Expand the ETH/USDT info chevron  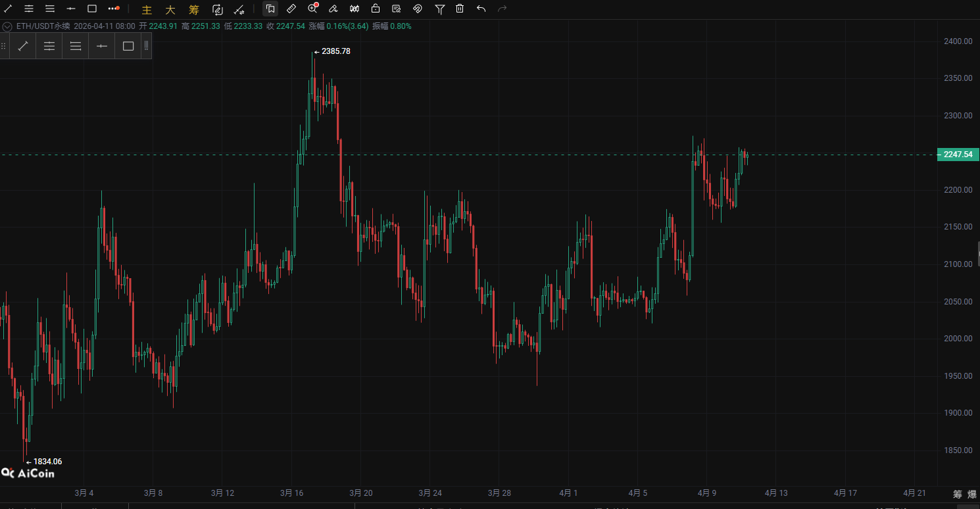pos(7,26)
